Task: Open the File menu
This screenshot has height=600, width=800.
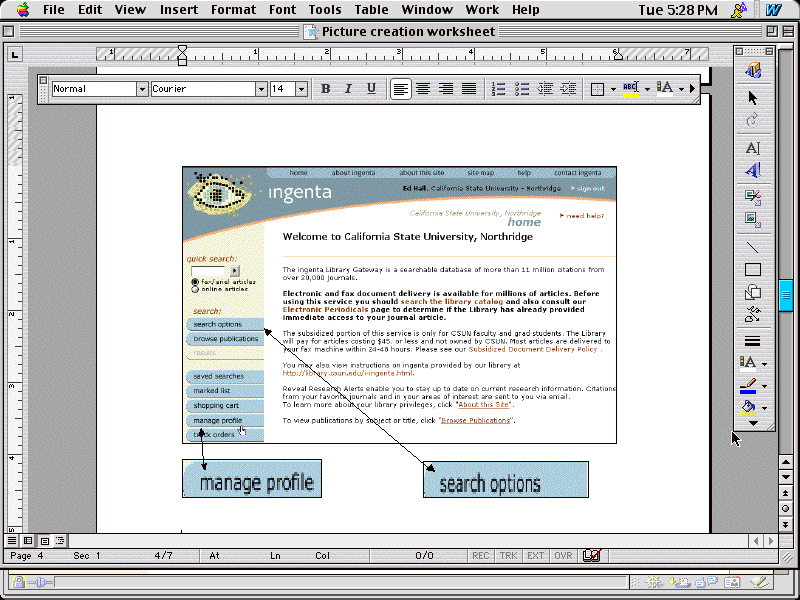Action: 54,10
